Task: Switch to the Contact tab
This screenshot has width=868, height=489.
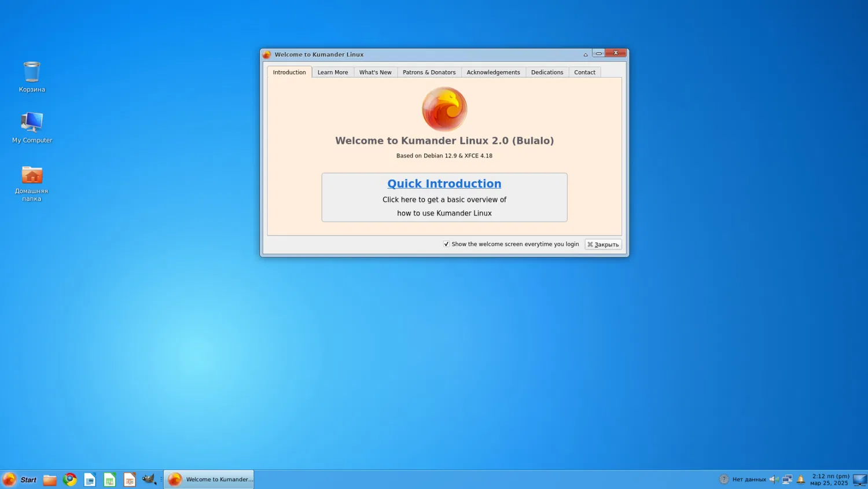Action: click(x=585, y=72)
